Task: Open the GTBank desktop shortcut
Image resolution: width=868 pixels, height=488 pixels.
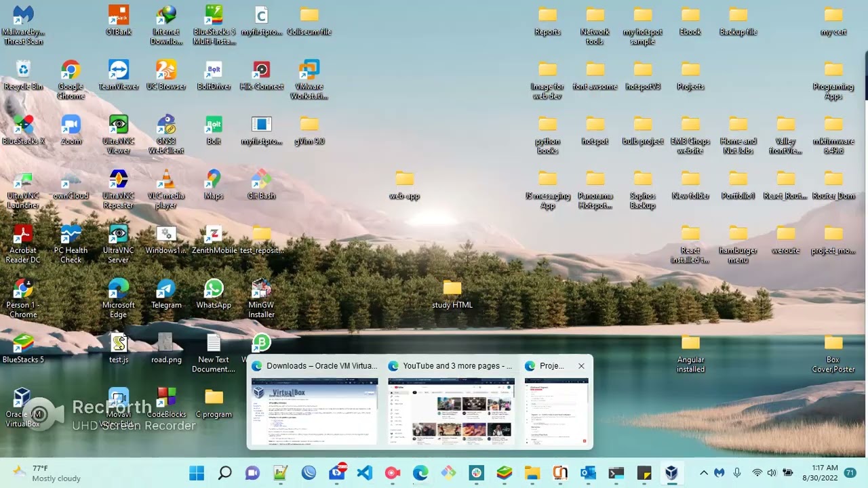Action: tap(119, 20)
